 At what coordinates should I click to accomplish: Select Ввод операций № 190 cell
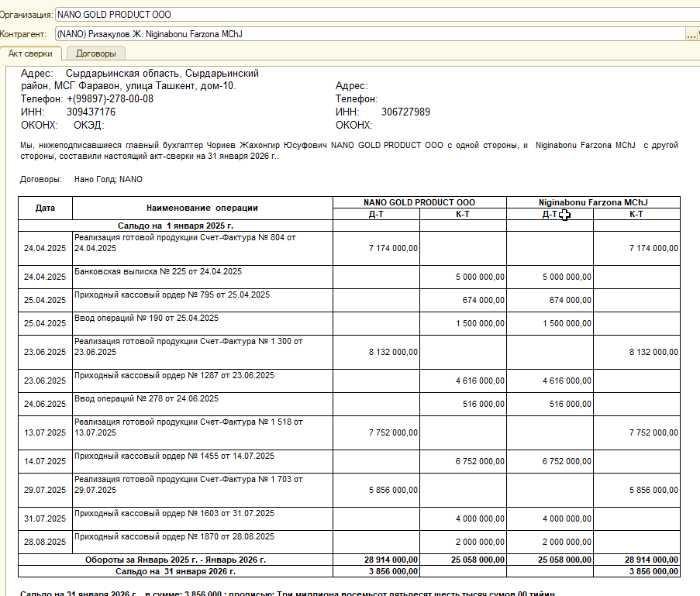tap(202, 323)
